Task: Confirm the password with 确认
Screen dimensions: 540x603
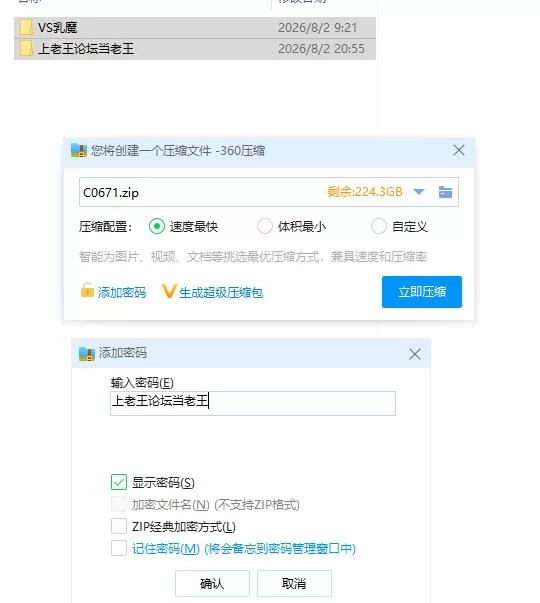Action: pyautogui.click(x=212, y=583)
